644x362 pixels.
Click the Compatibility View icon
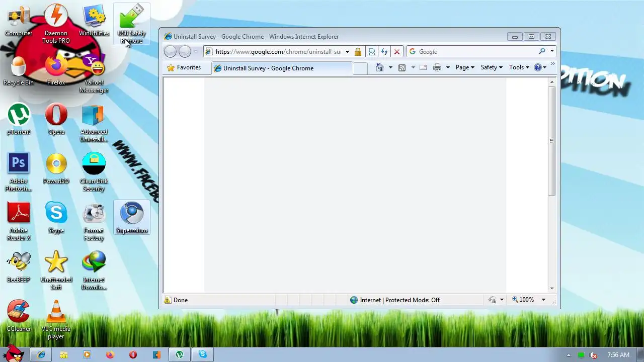372,52
